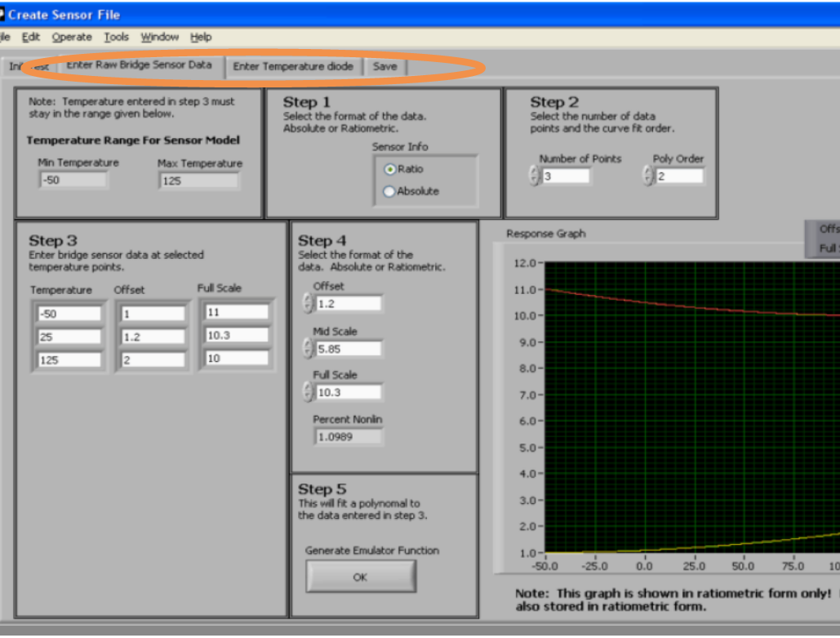
Task: Click the Percent Nonlin value 1.0989
Action: tap(349, 437)
